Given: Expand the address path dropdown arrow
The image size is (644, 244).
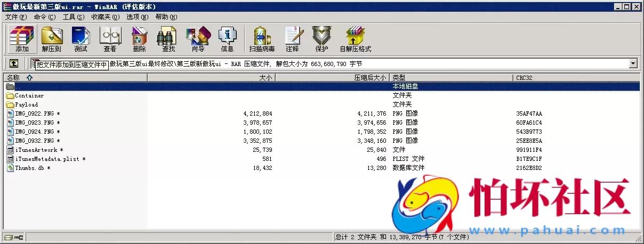Looking at the screenshot, I should point(633,63).
